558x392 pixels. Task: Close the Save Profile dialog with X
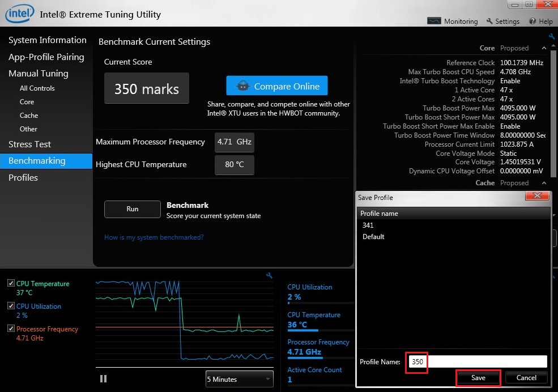538,197
